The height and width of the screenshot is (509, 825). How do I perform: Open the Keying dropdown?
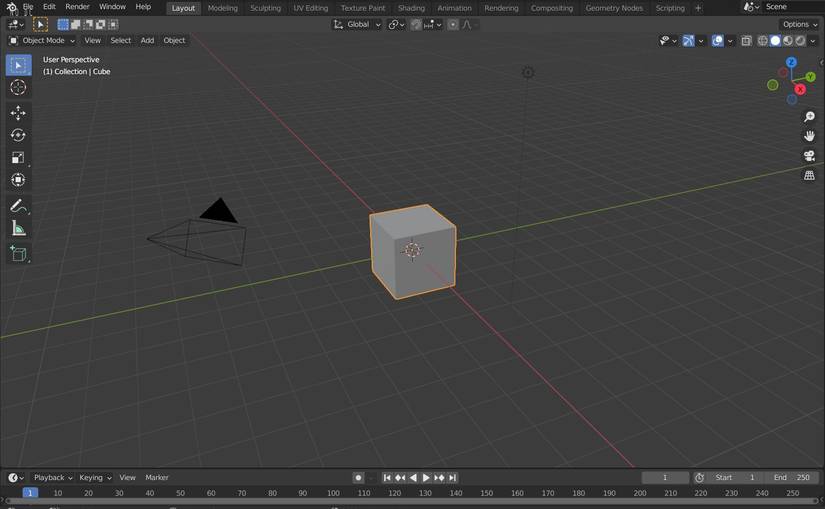95,477
